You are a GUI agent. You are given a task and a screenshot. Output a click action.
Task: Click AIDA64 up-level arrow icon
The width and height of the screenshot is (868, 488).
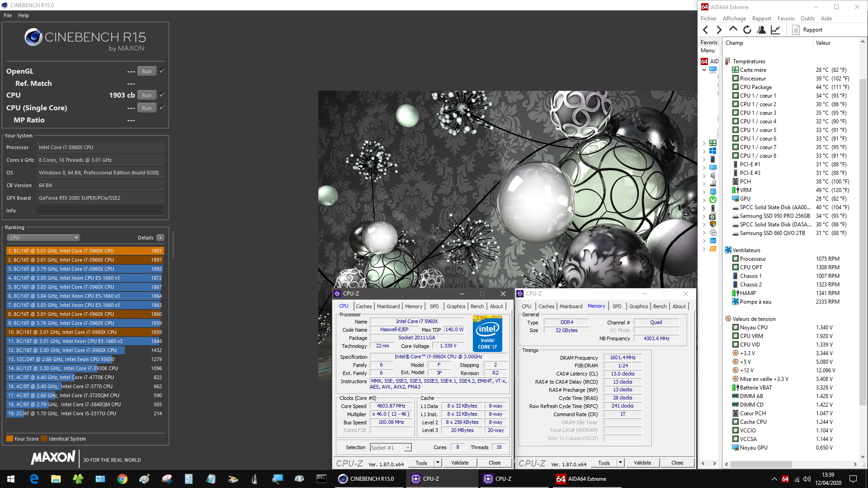point(733,30)
